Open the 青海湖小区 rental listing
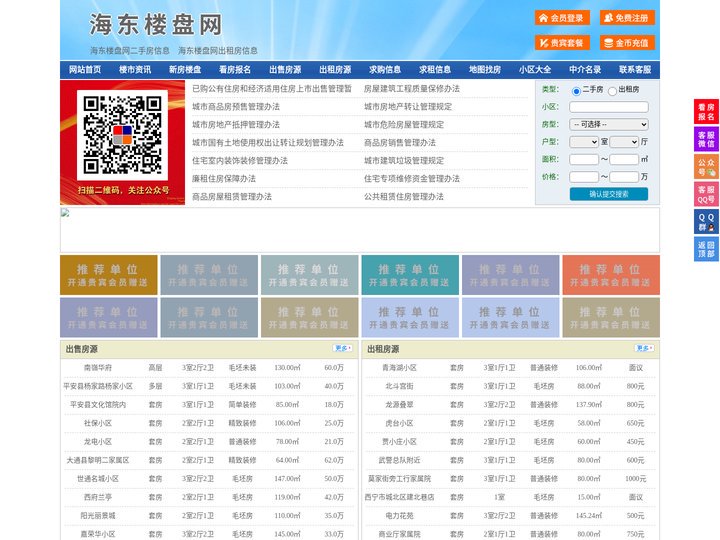 (399, 368)
